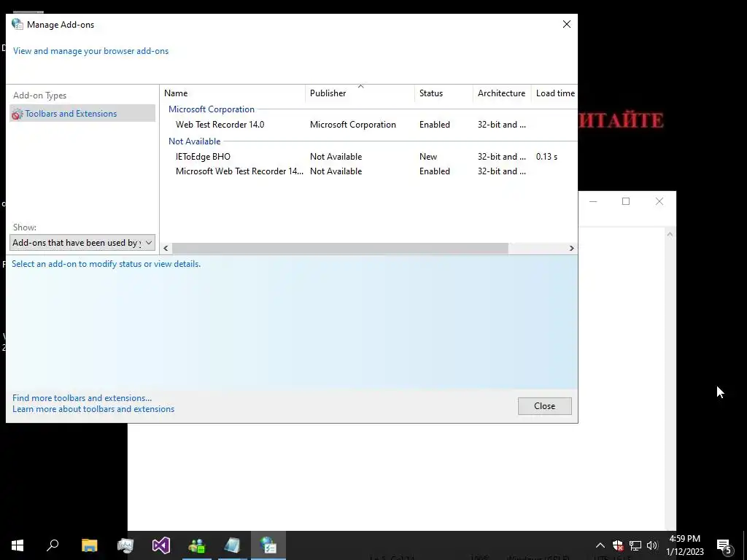Open the notification center icon
This screenshot has height=560, width=747.
click(724, 546)
